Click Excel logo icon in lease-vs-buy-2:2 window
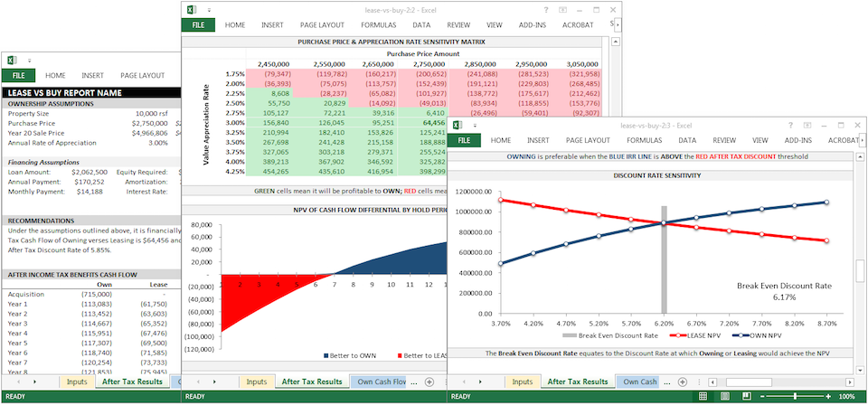 point(191,9)
